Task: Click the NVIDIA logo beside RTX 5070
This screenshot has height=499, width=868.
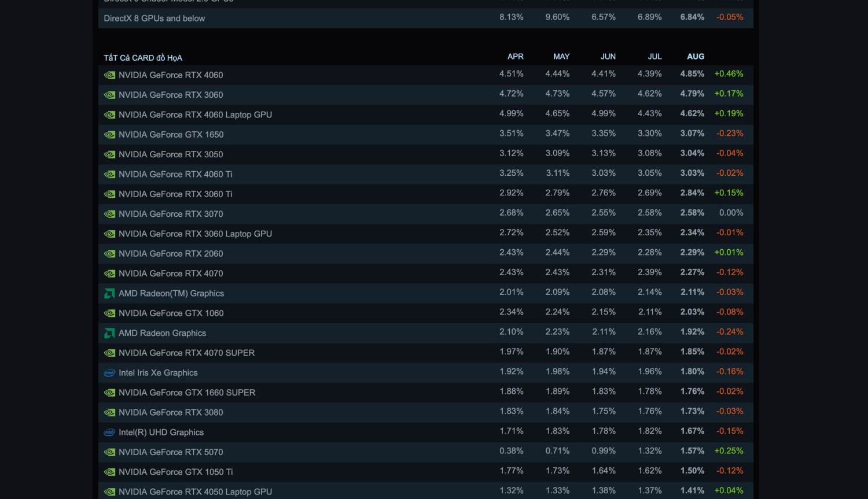Action: click(109, 452)
